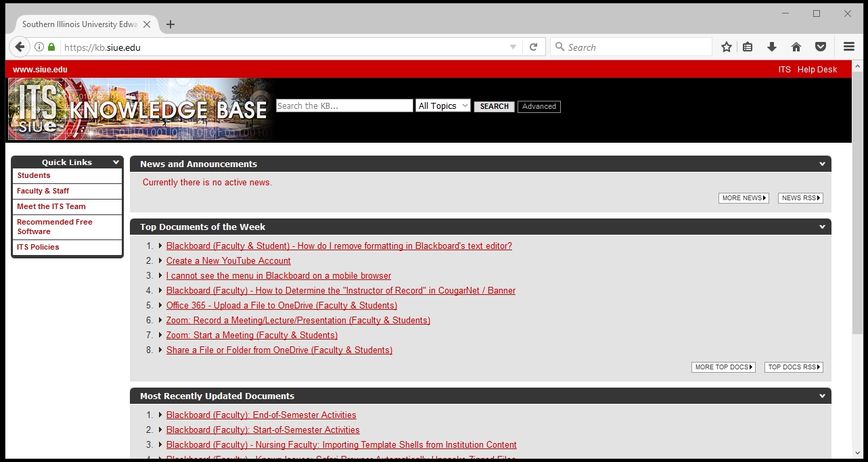Screen dimensions: 868x462
Task: Click the browser back arrow button
Action: 20,47
